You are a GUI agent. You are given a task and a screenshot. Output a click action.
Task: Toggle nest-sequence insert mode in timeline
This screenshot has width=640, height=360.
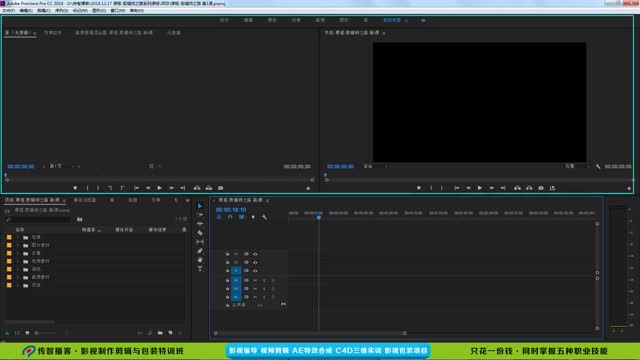pos(219,217)
